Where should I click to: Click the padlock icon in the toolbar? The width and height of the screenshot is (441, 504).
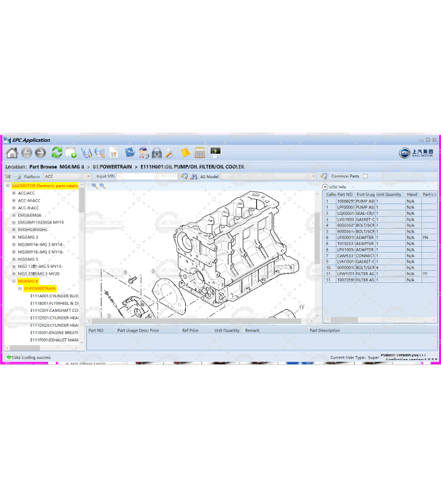[157, 153]
